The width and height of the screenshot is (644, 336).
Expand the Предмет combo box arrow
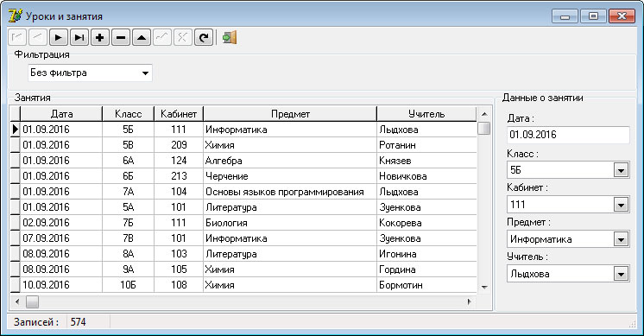point(621,239)
